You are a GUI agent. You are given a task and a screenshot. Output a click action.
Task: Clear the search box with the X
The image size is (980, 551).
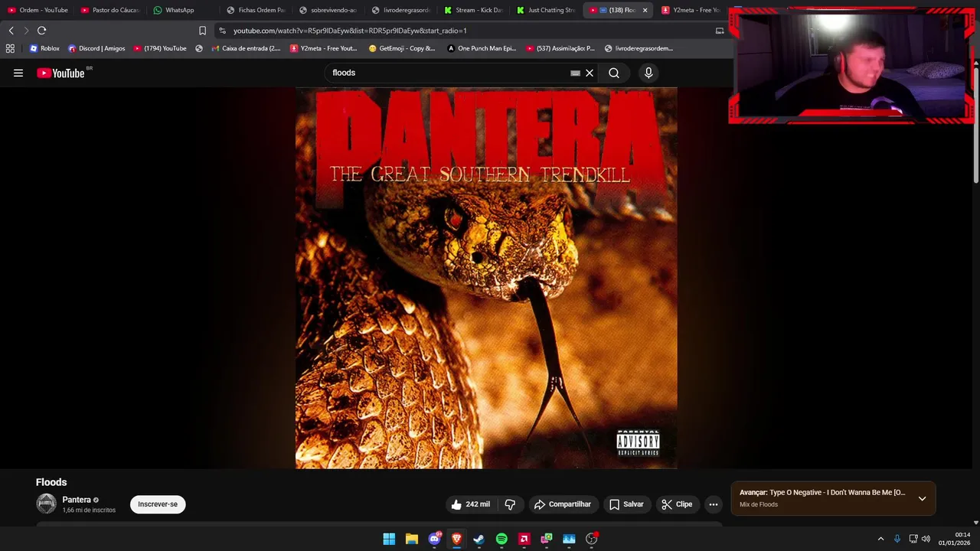click(x=590, y=73)
